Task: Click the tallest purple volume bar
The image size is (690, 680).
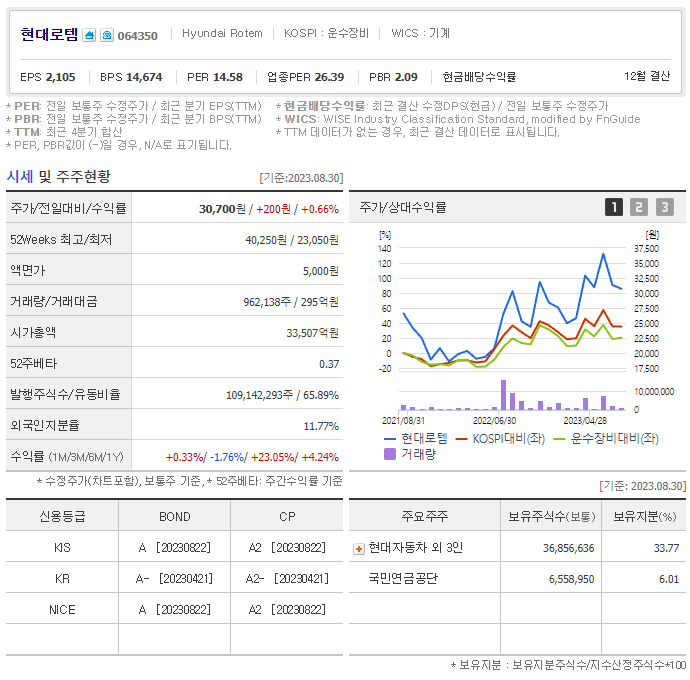Action: tap(503, 395)
